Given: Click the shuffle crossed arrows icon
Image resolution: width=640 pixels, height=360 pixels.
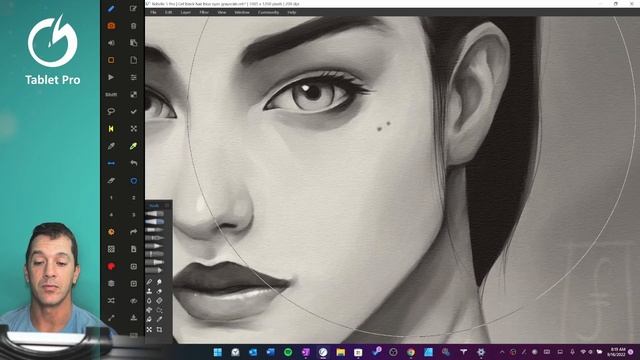Looking at the screenshot, I should pyautogui.click(x=111, y=300).
